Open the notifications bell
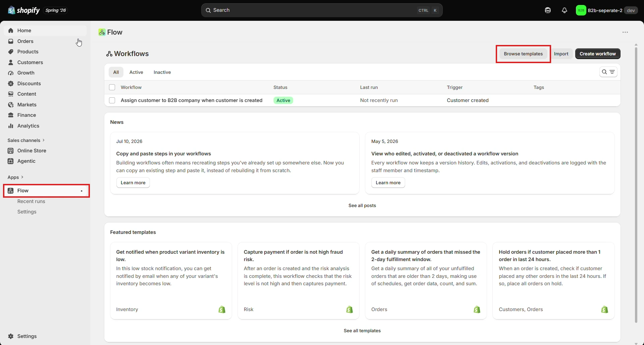This screenshot has height=345, width=644. tap(565, 10)
